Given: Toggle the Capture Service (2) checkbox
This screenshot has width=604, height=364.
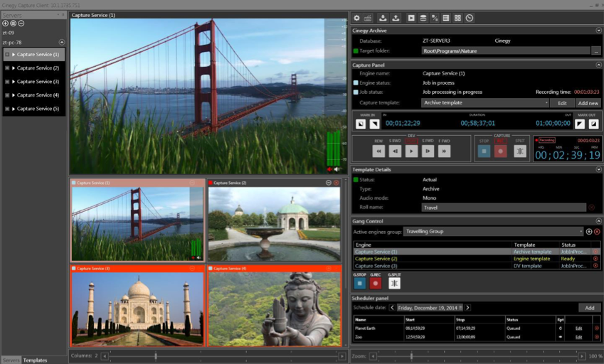Looking at the screenshot, I should pyautogui.click(x=7, y=68).
